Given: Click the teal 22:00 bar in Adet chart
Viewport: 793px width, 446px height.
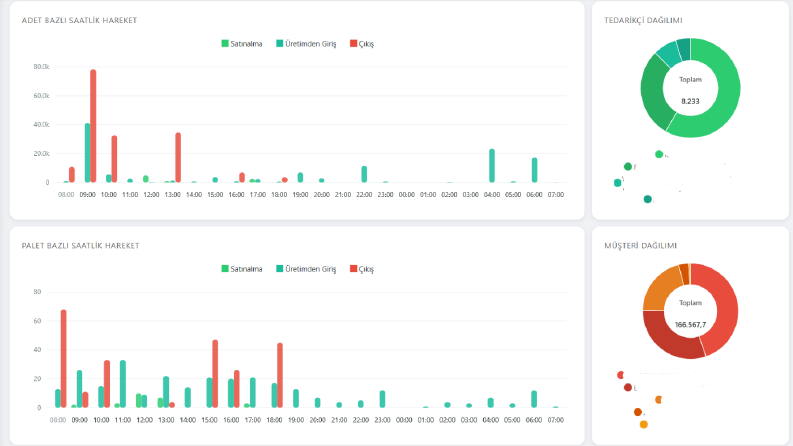Looking at the screenshot, I should click(x=364, y=174).
